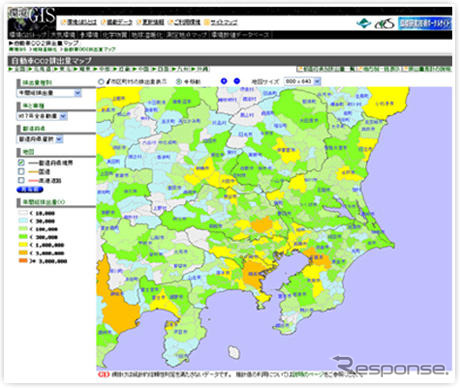Click the white < 10,000 legend swatch
Viewport: 460px width, 388px height.
(23, 213)
